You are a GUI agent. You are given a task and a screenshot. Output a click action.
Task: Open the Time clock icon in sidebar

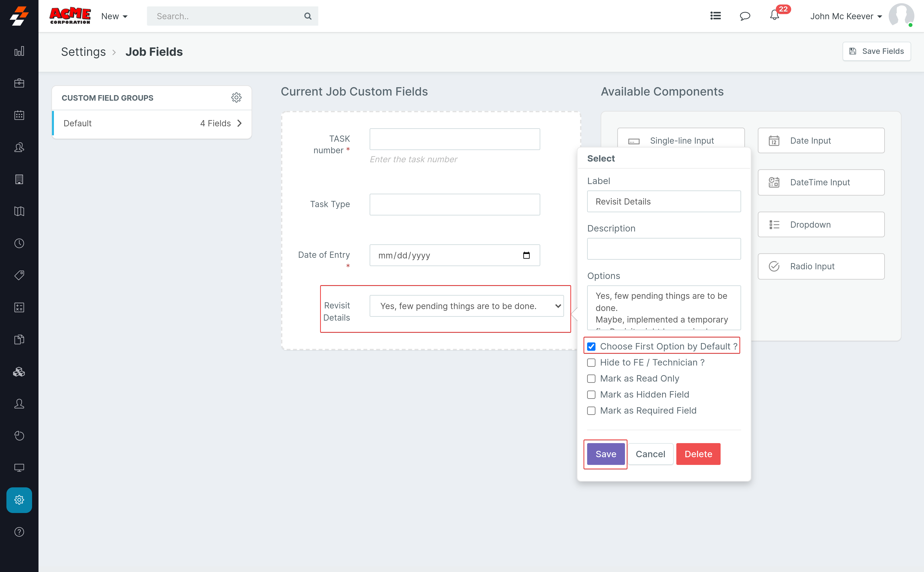(19, 243)
